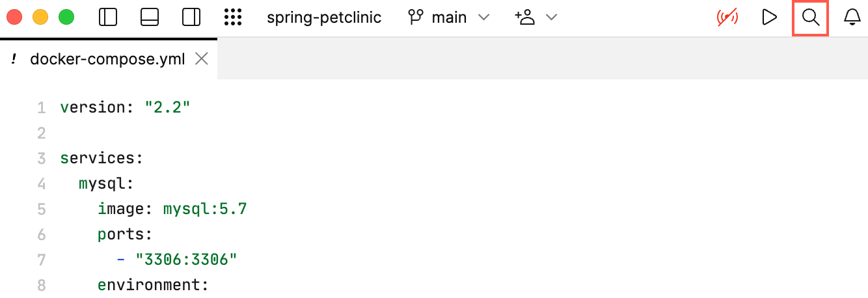
Task: Click the mysql:5.7 image value
Action: pyautogui.click(x=205, y=209)
